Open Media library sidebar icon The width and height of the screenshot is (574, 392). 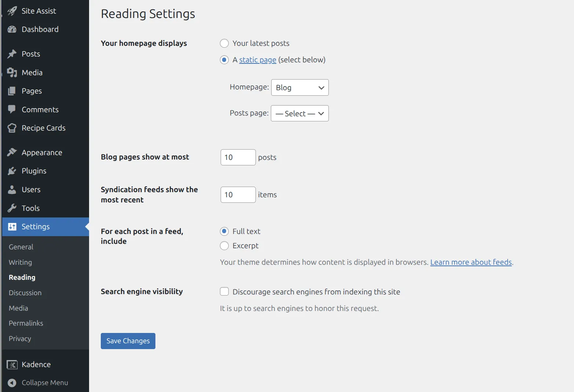12,73
